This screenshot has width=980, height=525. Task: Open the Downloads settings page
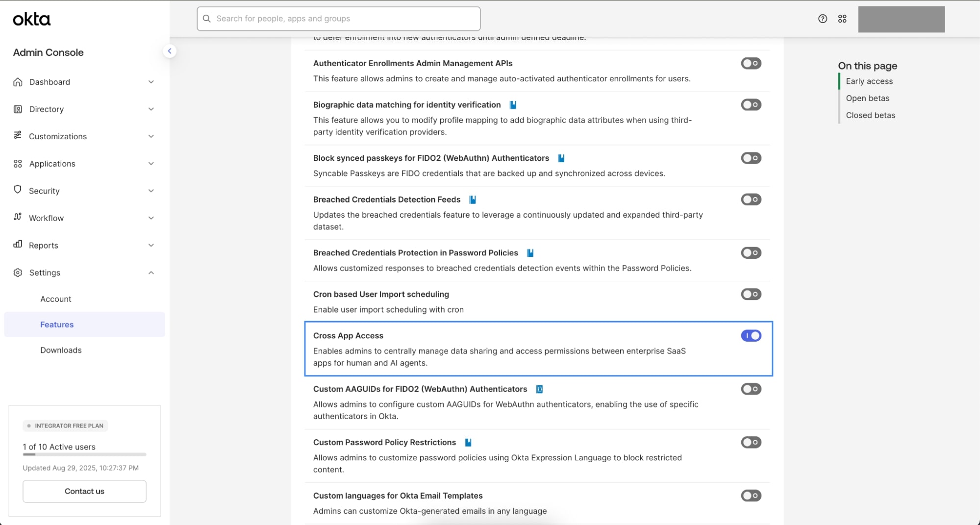(x=61, y=350)
